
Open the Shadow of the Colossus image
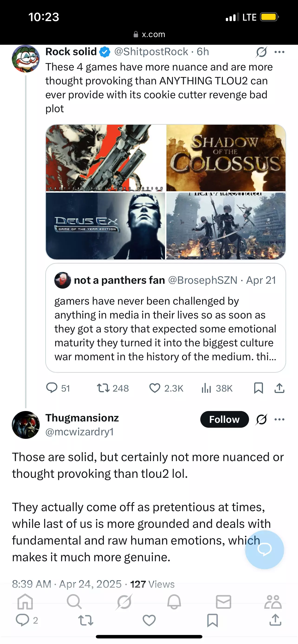226,158
